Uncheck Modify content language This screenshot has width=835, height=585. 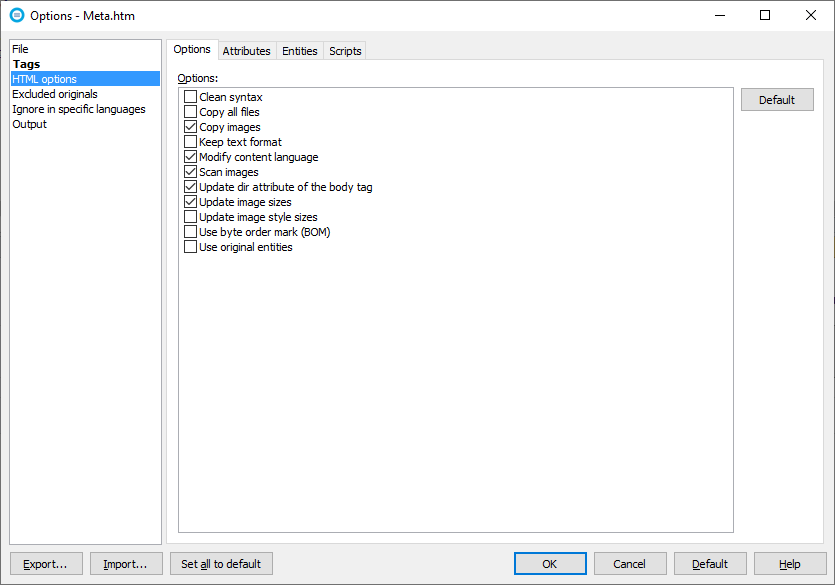[x=190, y=157]
